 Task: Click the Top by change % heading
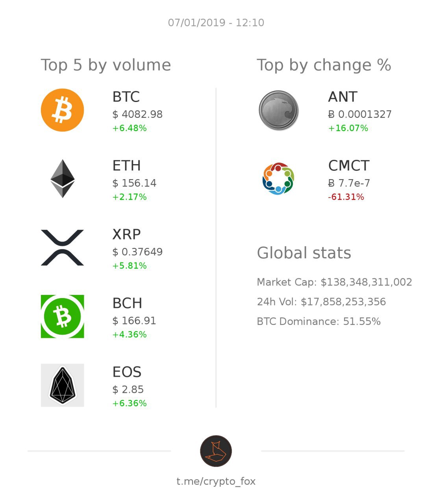coord(324,65)
